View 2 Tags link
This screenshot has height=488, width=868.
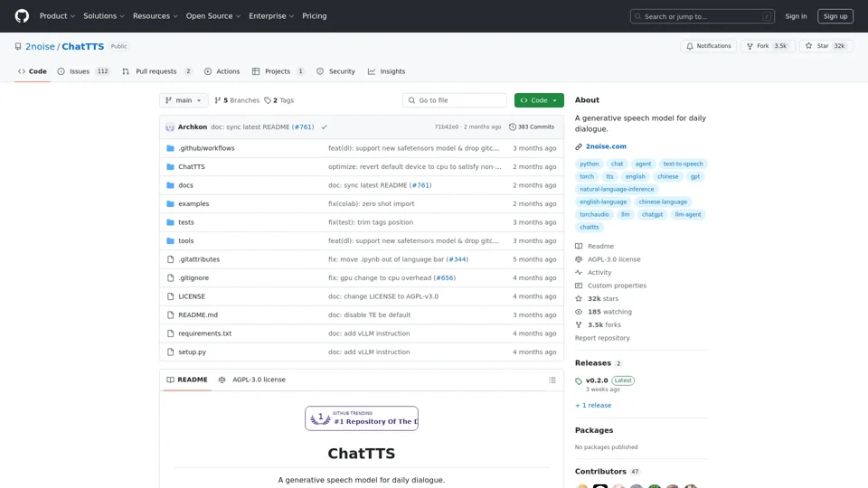click(279, 100)
